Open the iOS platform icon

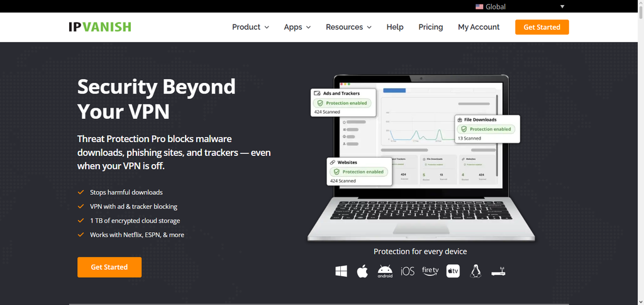(x=408, y=271)
